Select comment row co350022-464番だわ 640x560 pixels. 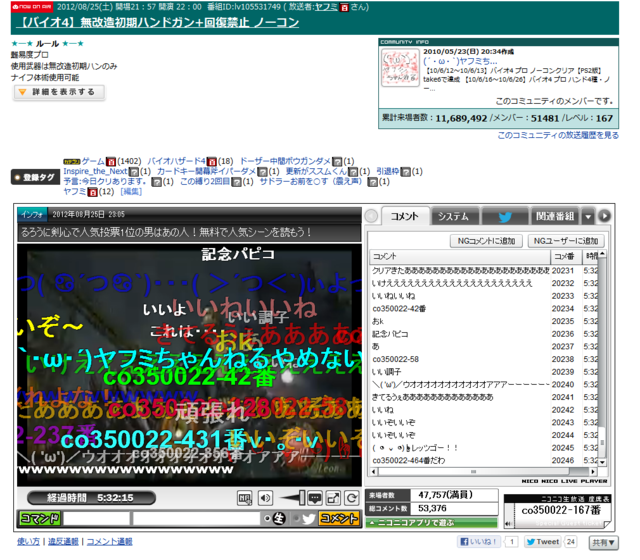coord(484,460)
